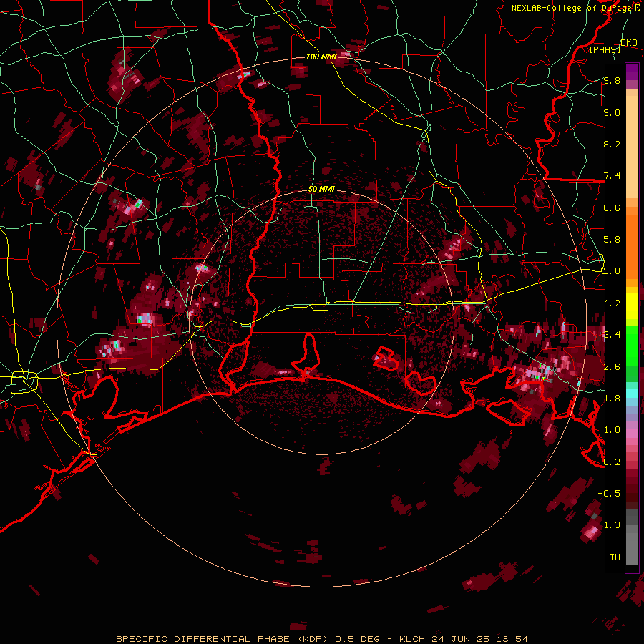
Task: Click the 1.0 value on the color scale
Action: [612, 430]
